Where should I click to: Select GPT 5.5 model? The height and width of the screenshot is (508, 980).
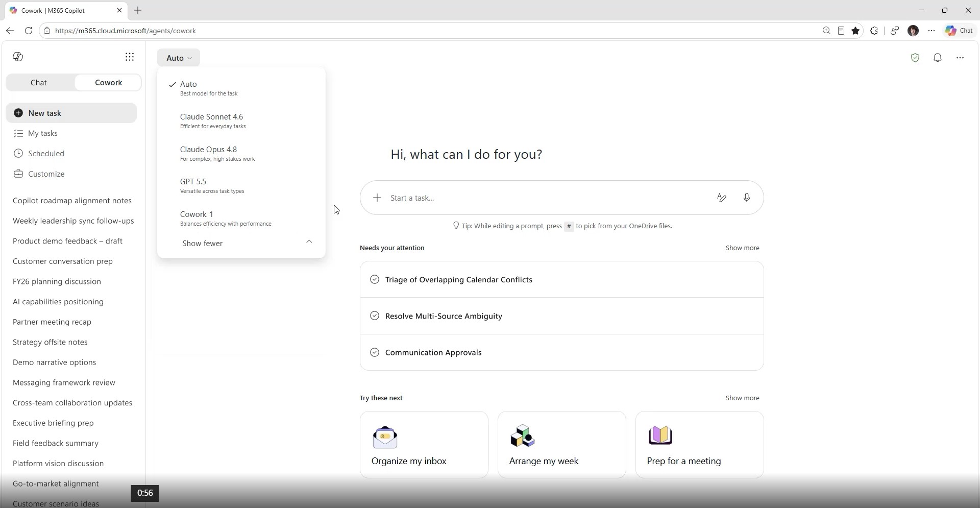pos(241,185)
